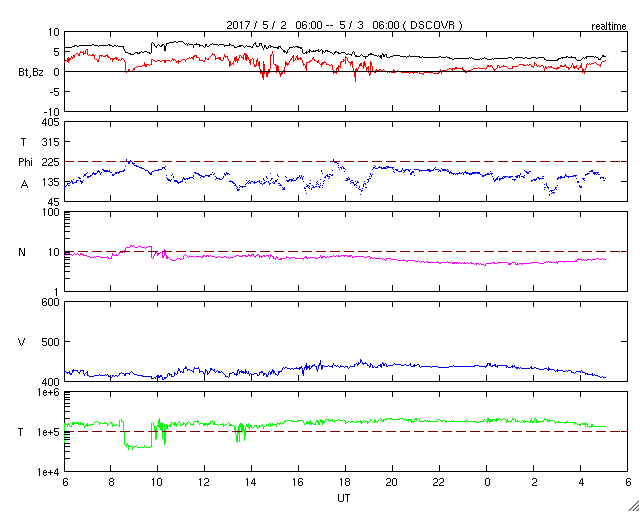Click the '225' tick label
The height and width of the screenshot is (512, 640).
[51, 162]
